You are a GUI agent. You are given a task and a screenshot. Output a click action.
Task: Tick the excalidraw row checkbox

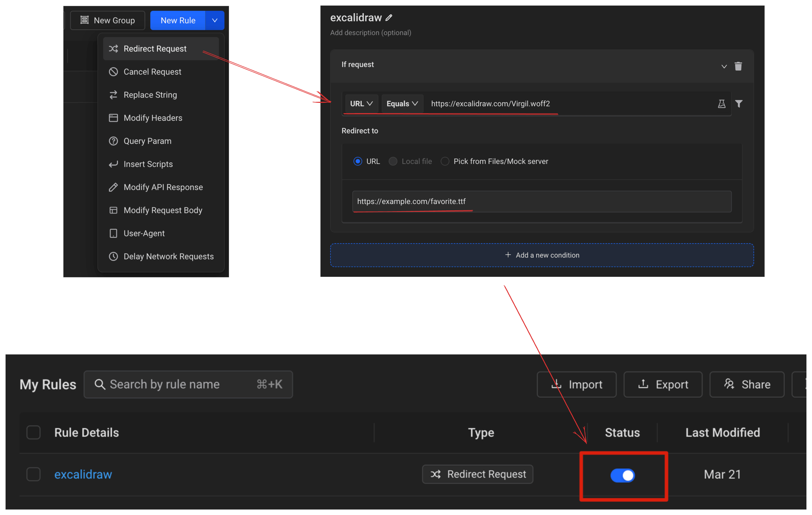[x=33, y=474]
